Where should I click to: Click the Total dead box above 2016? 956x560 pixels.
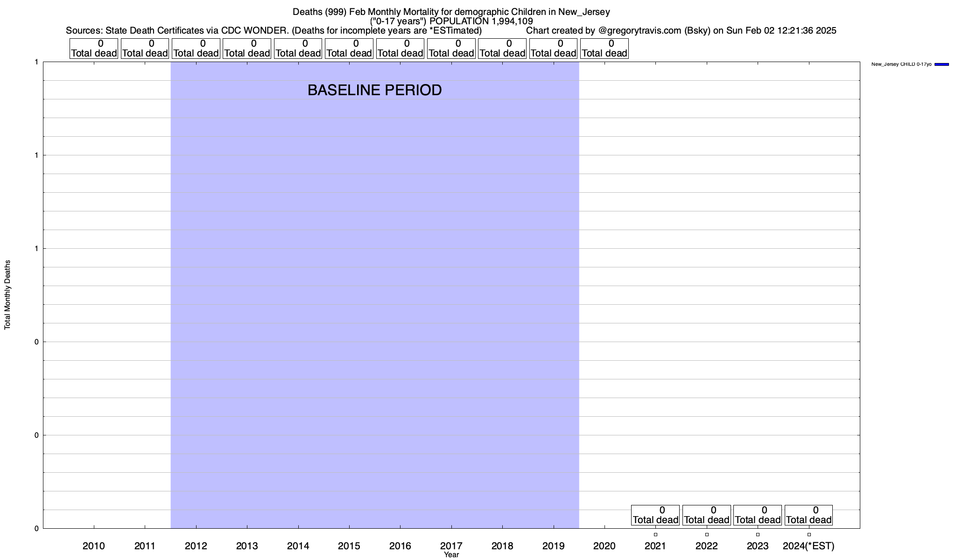coord(400,49)
